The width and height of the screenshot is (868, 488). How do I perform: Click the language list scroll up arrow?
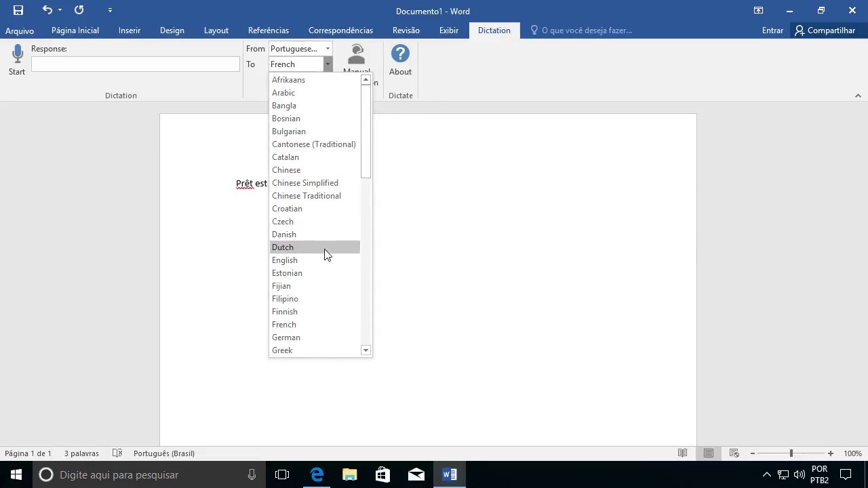pos(366,80)
